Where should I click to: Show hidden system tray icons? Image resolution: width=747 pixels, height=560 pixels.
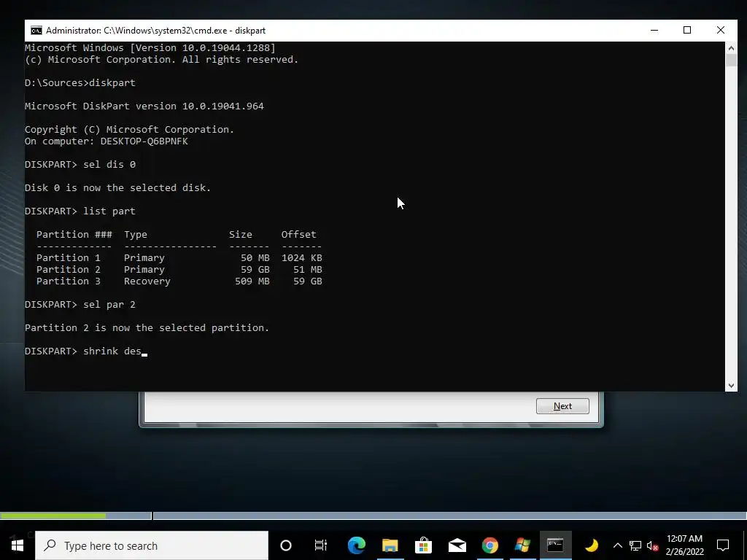(617, 545)
